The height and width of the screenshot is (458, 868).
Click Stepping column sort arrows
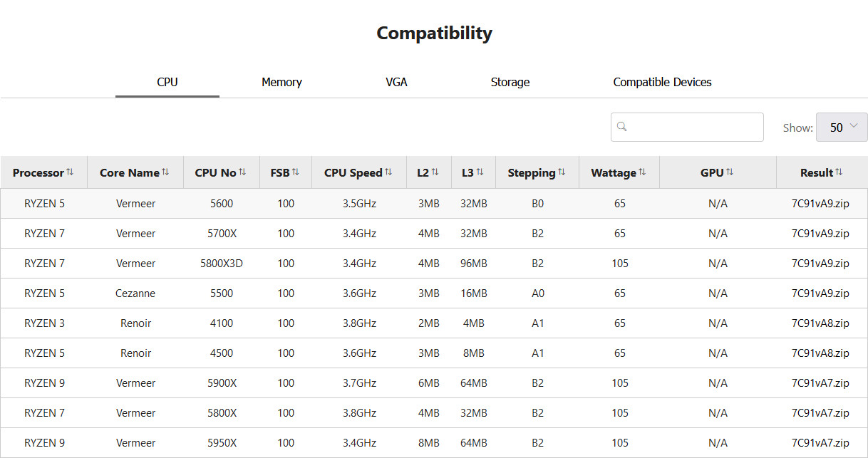point(562,172)
